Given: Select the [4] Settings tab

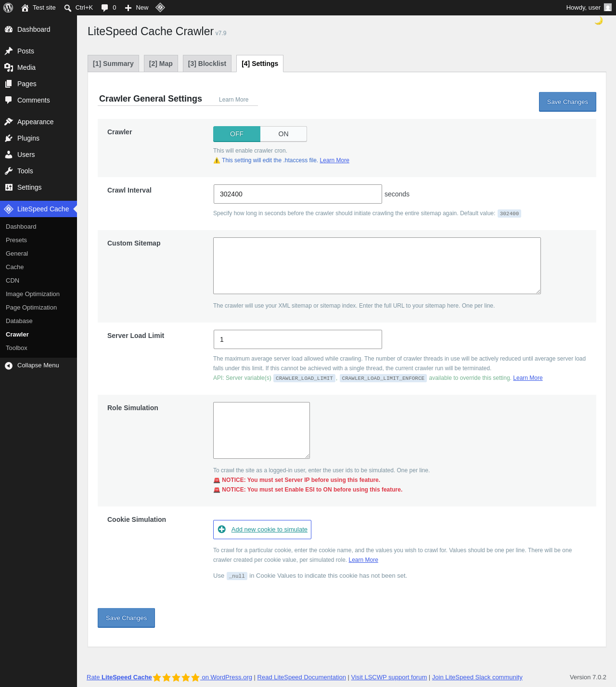Looking at the screenshot, I should [260, 64].
